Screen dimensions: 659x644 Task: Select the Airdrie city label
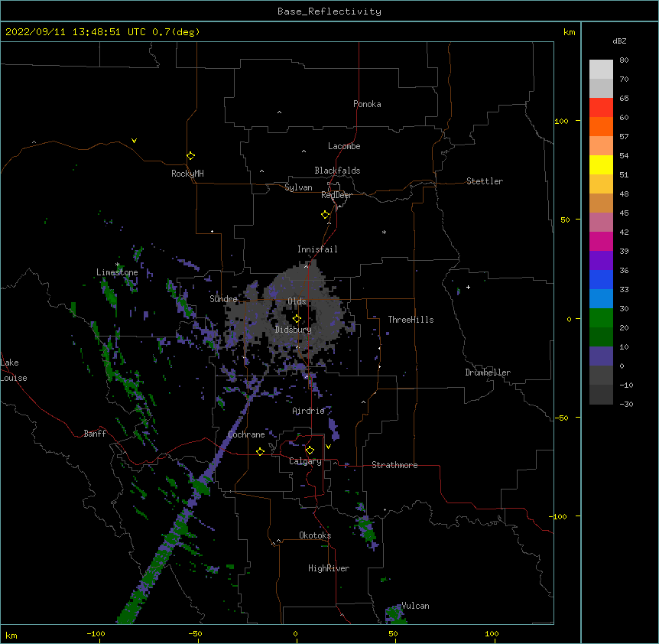pos(308,411)
